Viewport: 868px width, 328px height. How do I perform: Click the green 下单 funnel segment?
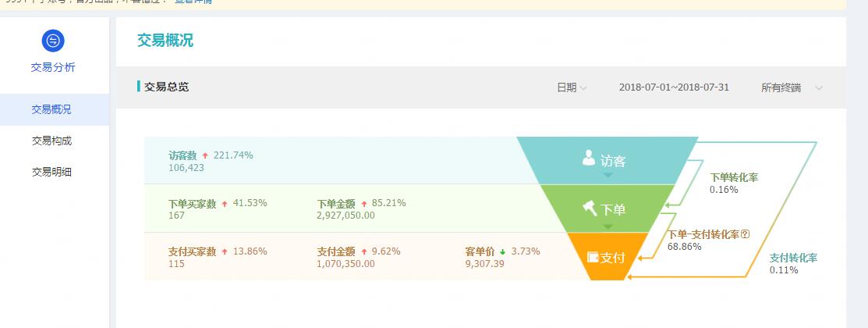pyautogui.click(x=608, y=209)
